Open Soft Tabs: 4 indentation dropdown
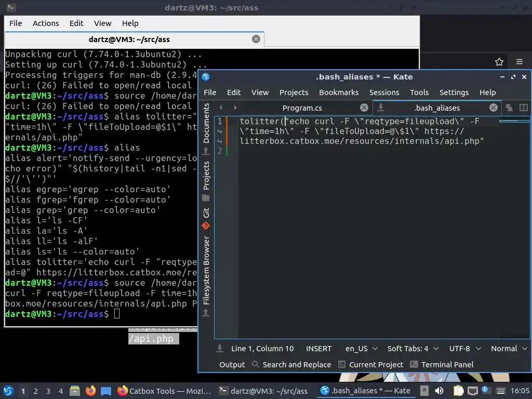This screenshot has width=532, height=399. [413, 349]
